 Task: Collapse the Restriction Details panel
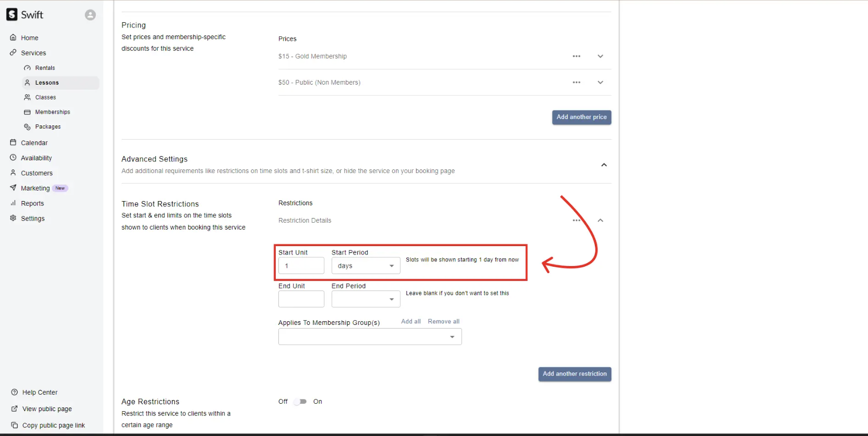[x=600, y=221]
